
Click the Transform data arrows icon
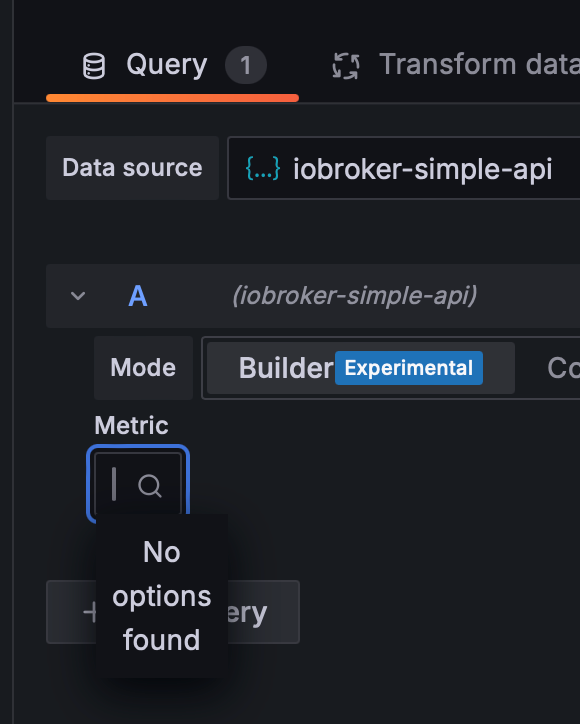(346, 66)
